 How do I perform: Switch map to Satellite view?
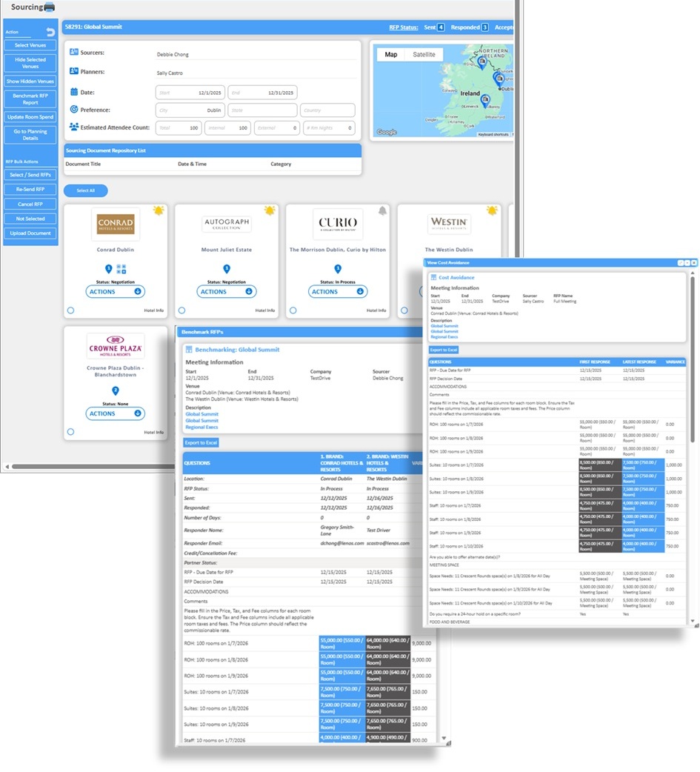pyautogui.click(x=424, y=55)
